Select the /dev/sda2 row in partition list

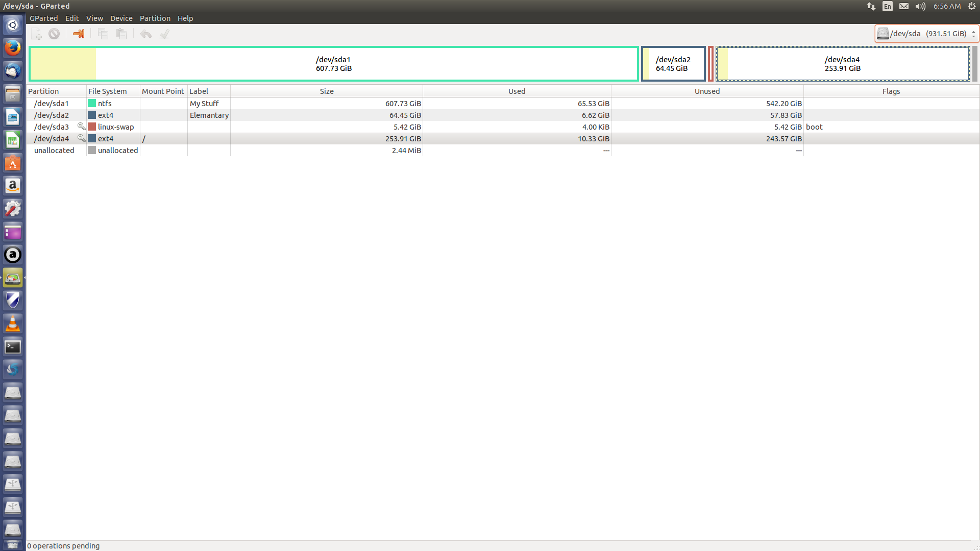tap(503, 115)
